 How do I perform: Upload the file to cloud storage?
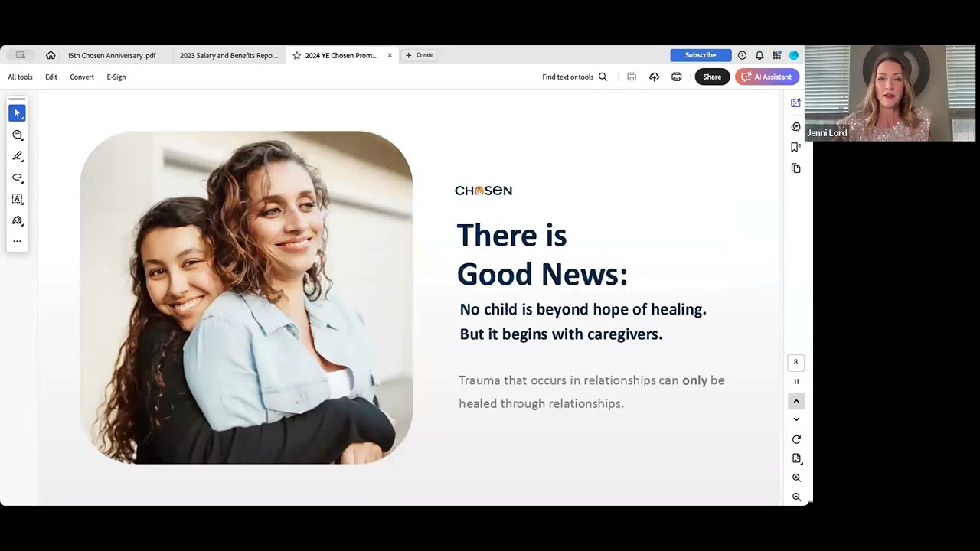point(654,77)
